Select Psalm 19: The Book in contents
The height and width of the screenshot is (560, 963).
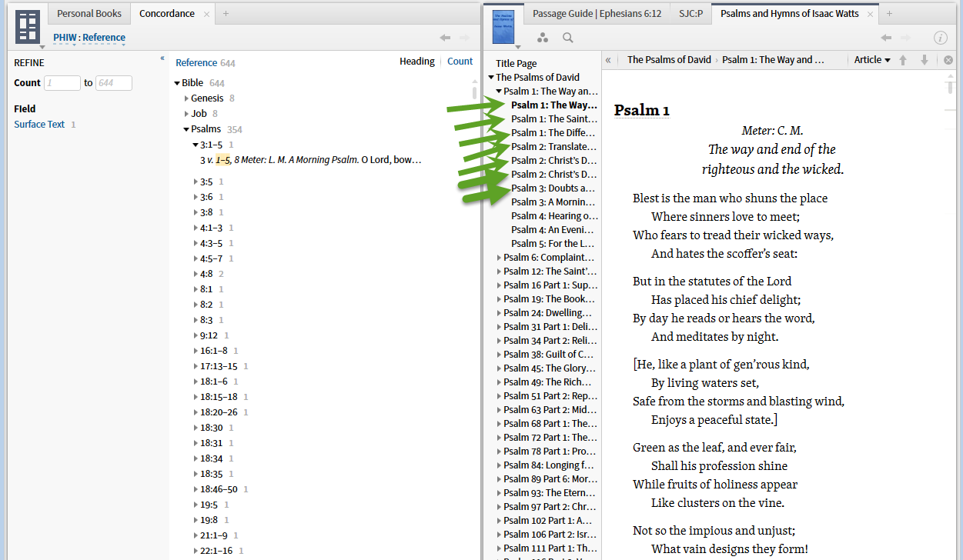(x=550, y=298)
